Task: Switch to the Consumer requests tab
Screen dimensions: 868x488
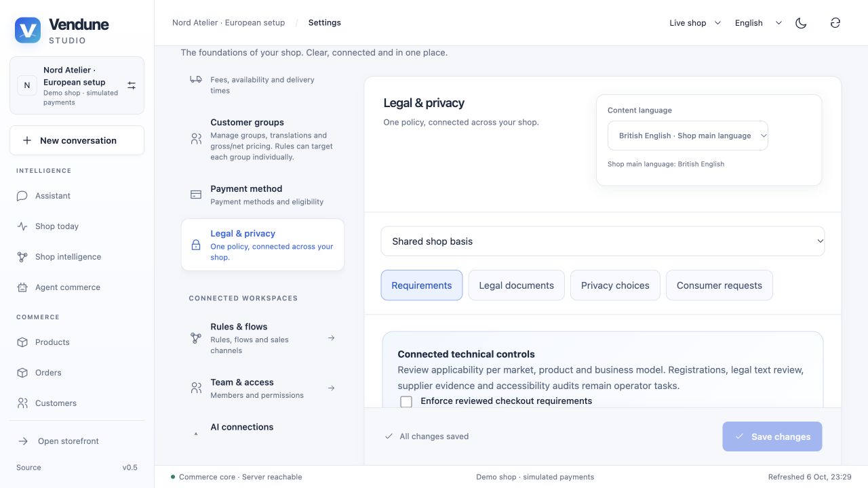Action: [719, 285]
